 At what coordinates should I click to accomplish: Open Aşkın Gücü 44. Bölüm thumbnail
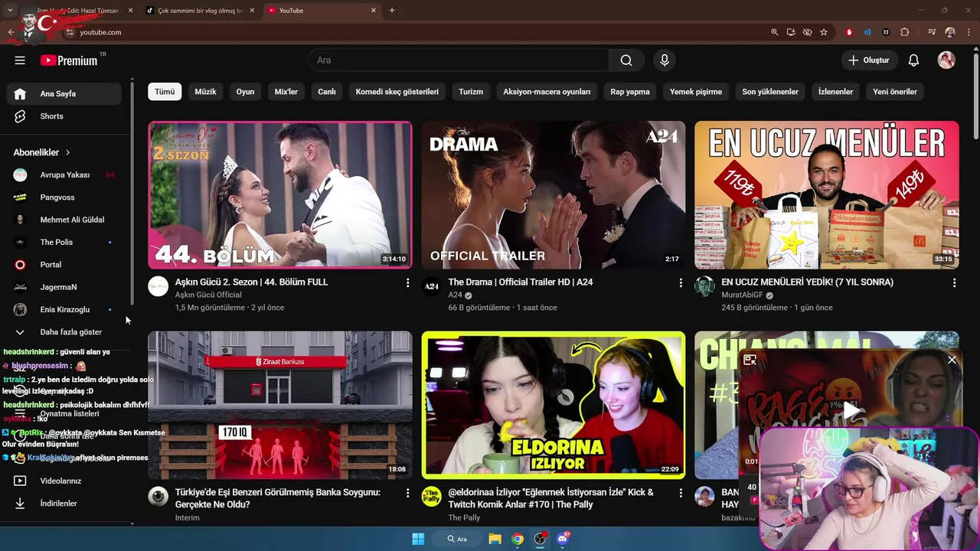click(280, 195)
